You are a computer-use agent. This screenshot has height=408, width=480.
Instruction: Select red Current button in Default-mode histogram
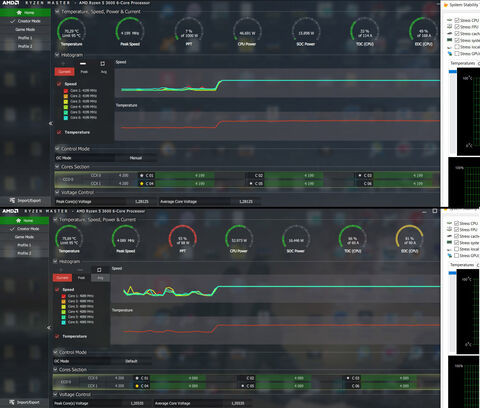point(62,278)
